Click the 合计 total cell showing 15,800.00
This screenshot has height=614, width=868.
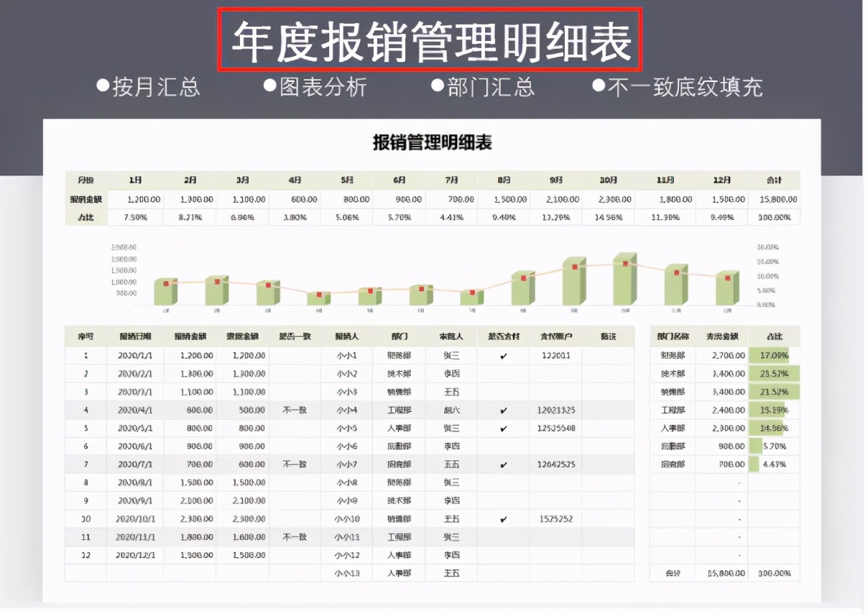click(x=777, y=199)
